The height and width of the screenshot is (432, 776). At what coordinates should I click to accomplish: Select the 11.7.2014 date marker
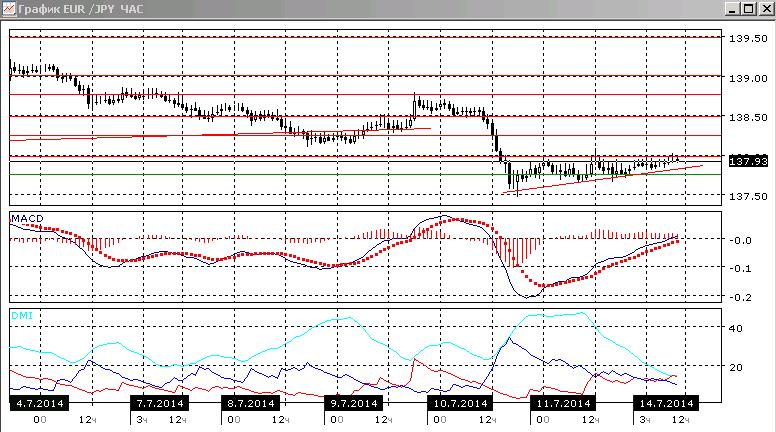click(563, 403)
